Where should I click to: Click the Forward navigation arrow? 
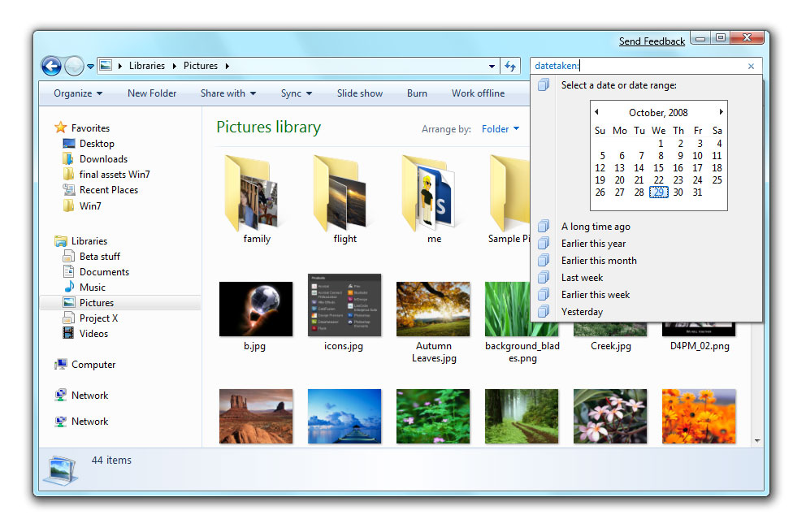[72, 66]
